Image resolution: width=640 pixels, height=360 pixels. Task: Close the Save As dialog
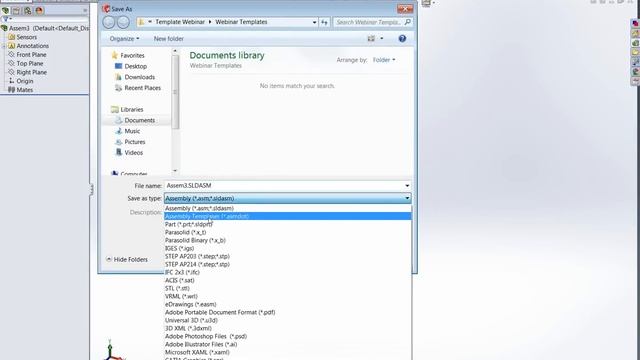click(405, 9)
